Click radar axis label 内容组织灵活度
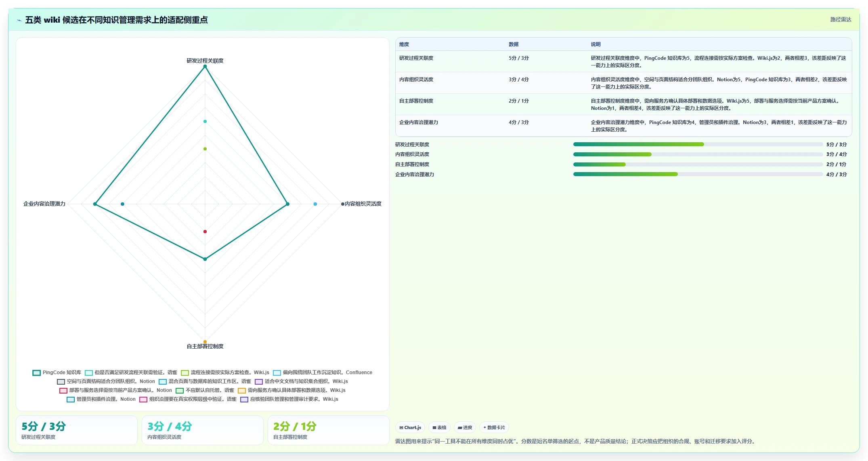The height and width of the screenshot is (461, 868). click(363, 204)
